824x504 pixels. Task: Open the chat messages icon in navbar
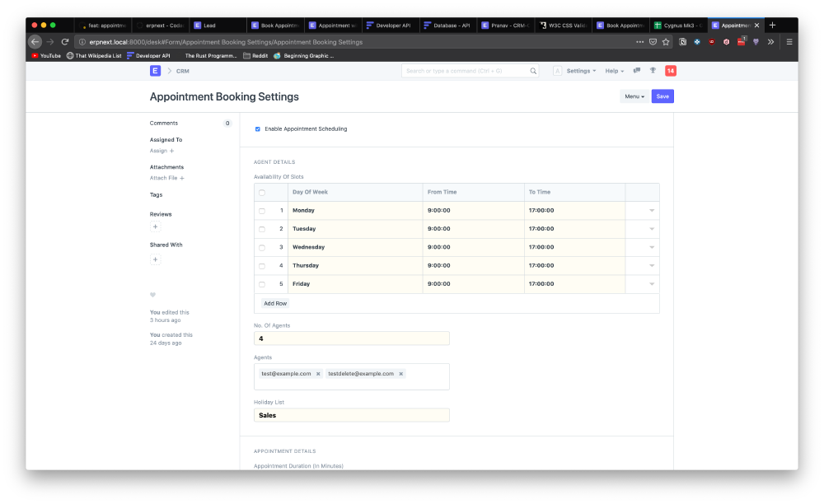tap(636, 71)
